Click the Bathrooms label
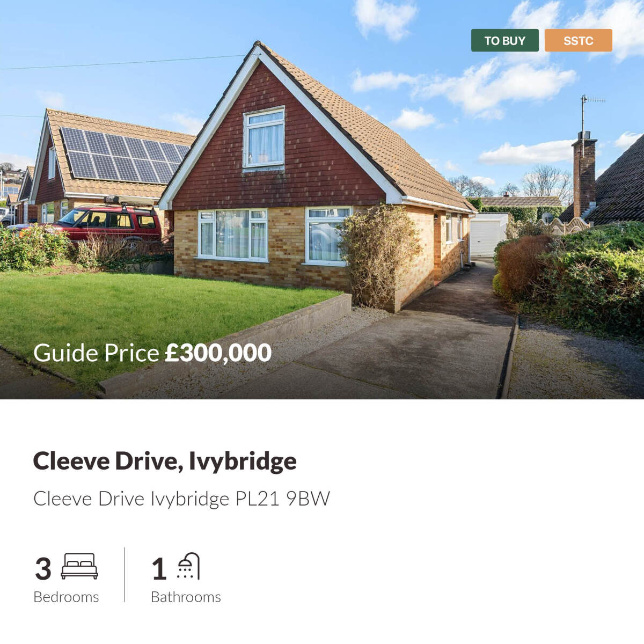Image resolution: width=644 pixels, height=644 pixels. 186,597
